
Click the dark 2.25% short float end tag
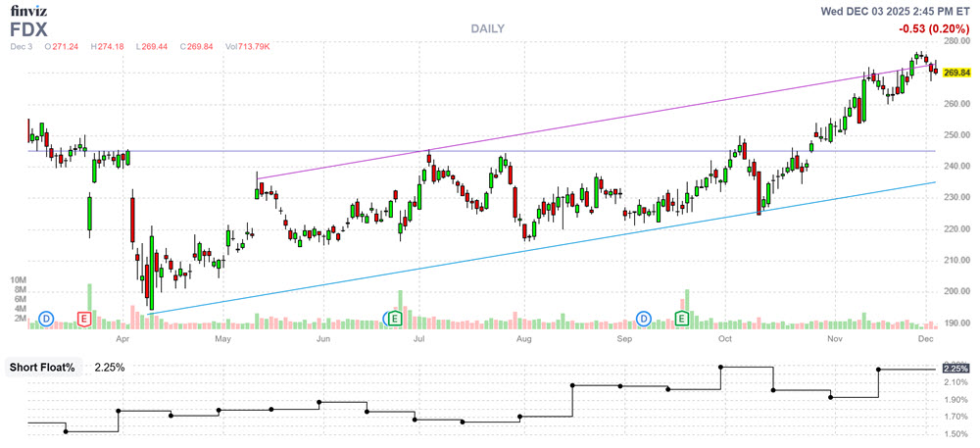coord(956,369)
